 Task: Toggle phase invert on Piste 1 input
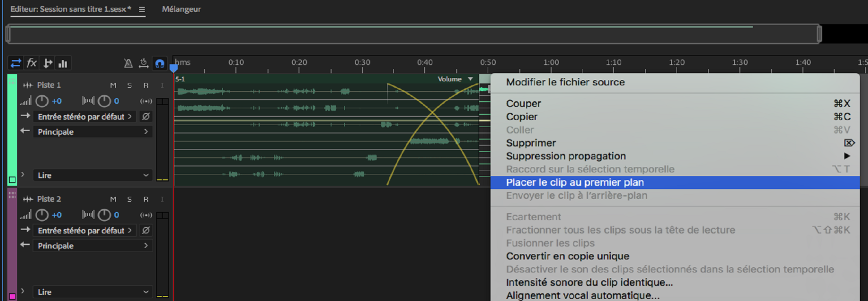(146, 116)
